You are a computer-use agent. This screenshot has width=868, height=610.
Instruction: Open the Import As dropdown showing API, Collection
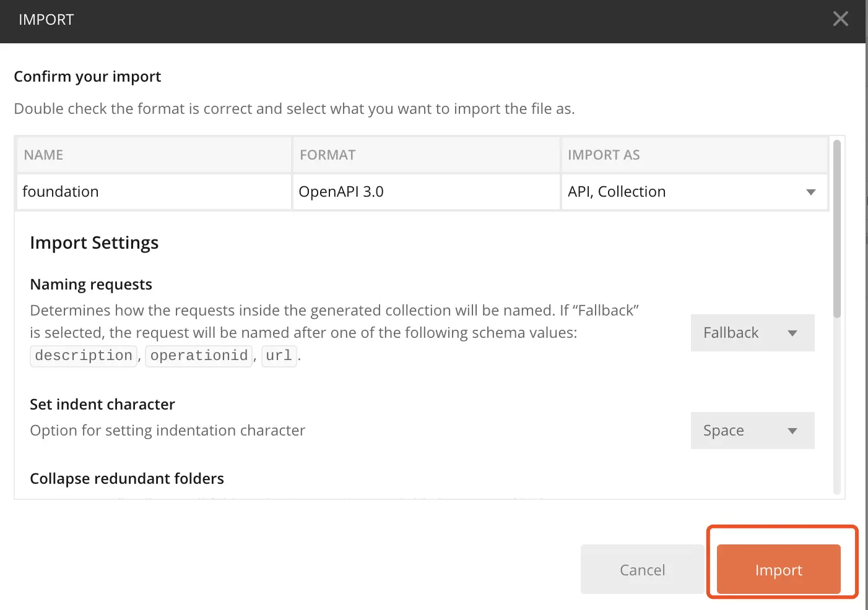tap(693, 192)
